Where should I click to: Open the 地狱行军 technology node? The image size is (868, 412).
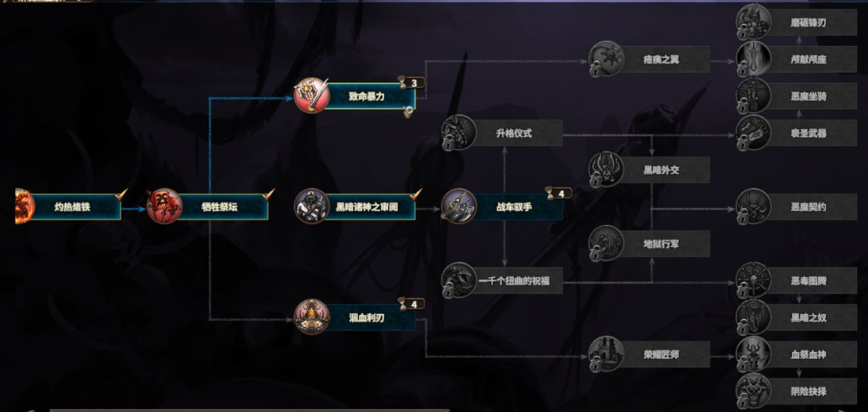click(x=649, y=243)
